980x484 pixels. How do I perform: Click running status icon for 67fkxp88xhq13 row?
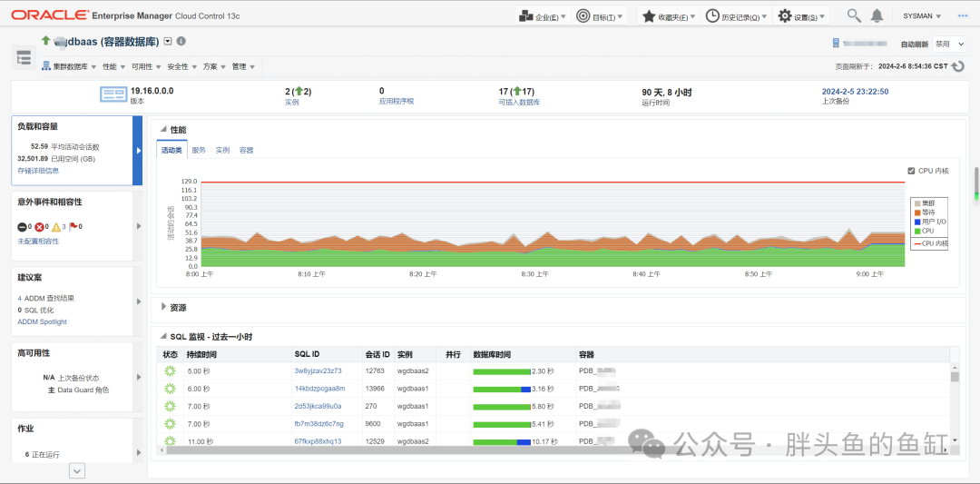170,440
